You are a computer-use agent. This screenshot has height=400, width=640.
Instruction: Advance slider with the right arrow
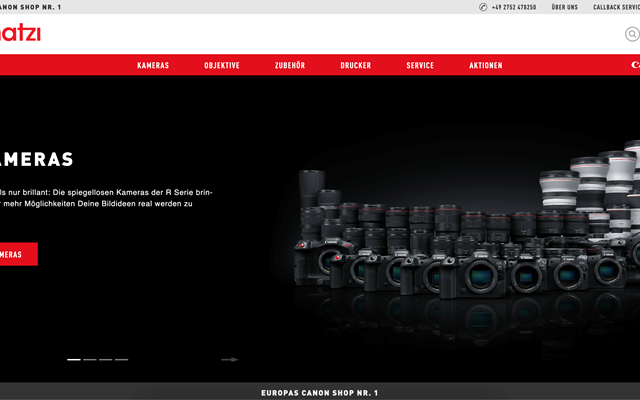[229, 360]
